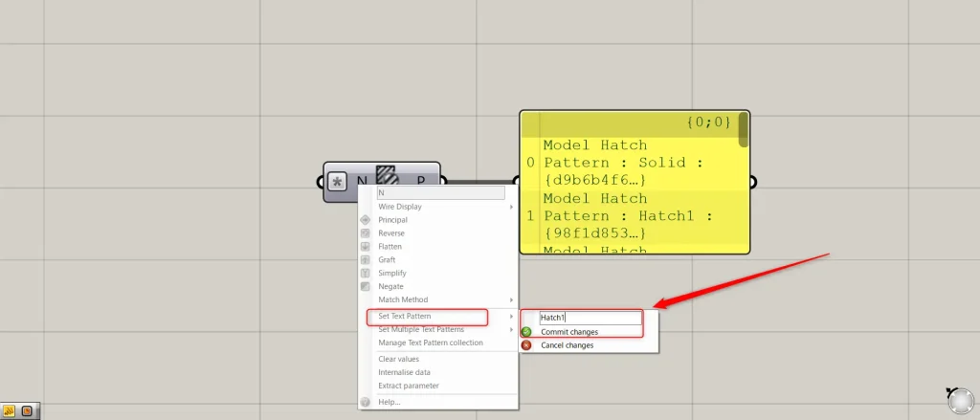Click the red Cancel changes icon
Viewport: 980px width, 420px height.
[x=526, y=345]
